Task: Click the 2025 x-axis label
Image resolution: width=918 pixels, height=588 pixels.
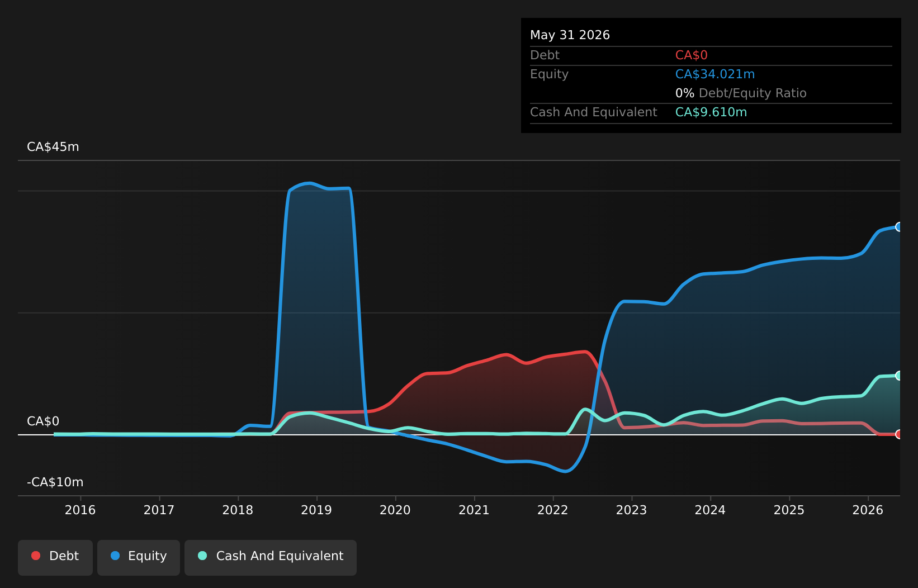Action: click(x=789, y=510)
